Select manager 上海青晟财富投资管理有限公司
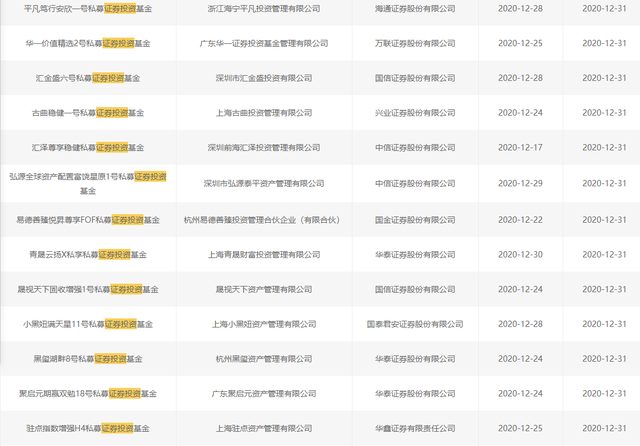This screenshot has height=446, width=640. [x=264, y=255]
